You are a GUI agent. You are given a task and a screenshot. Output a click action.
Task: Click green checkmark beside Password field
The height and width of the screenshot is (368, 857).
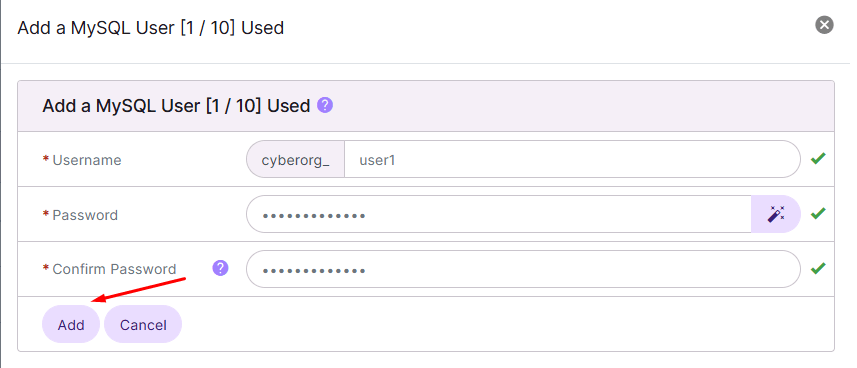click(x=818, y=213)
